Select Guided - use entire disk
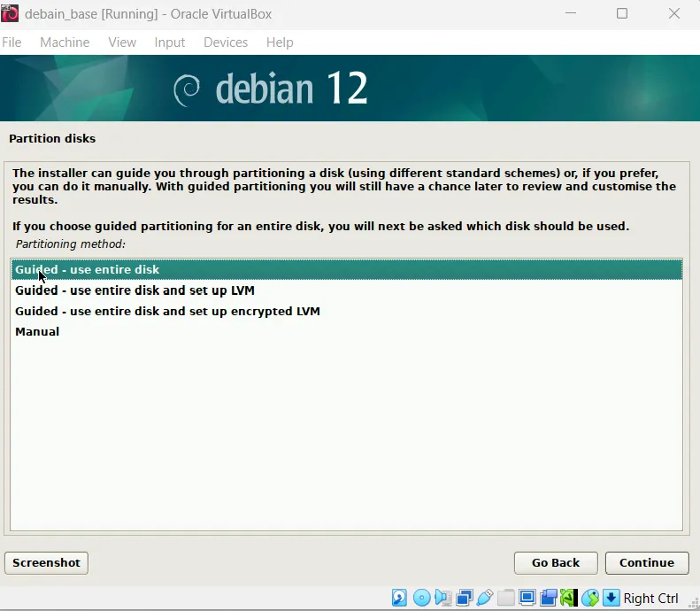Viewport: 700px width, 611px height. pos(346,269)
